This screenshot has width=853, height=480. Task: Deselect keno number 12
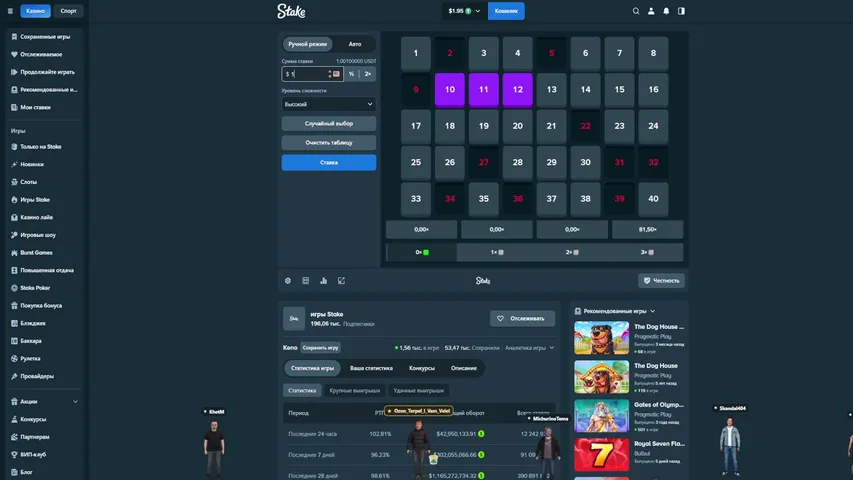[x=517, y=89]
